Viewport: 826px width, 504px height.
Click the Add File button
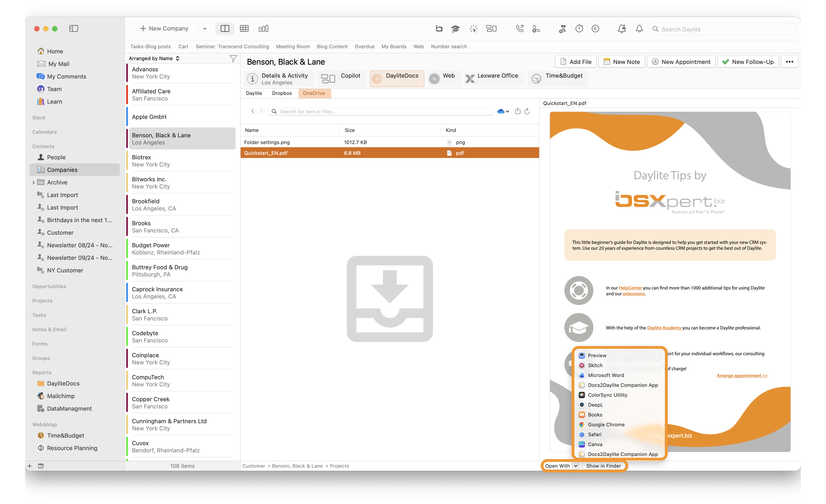pyautogui.click(x=576, y=62)
